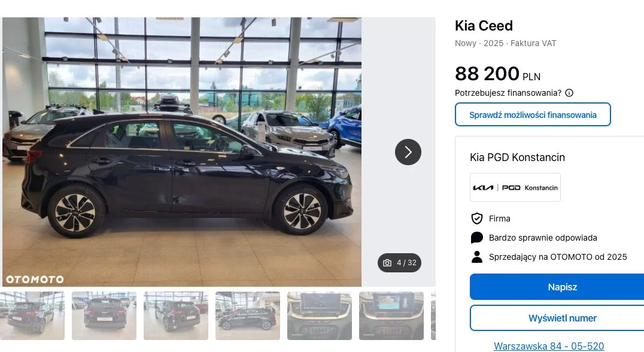Click the seller person silhouette icon
The height and width of the screenshot is (352, 644).
click(477, 257)
